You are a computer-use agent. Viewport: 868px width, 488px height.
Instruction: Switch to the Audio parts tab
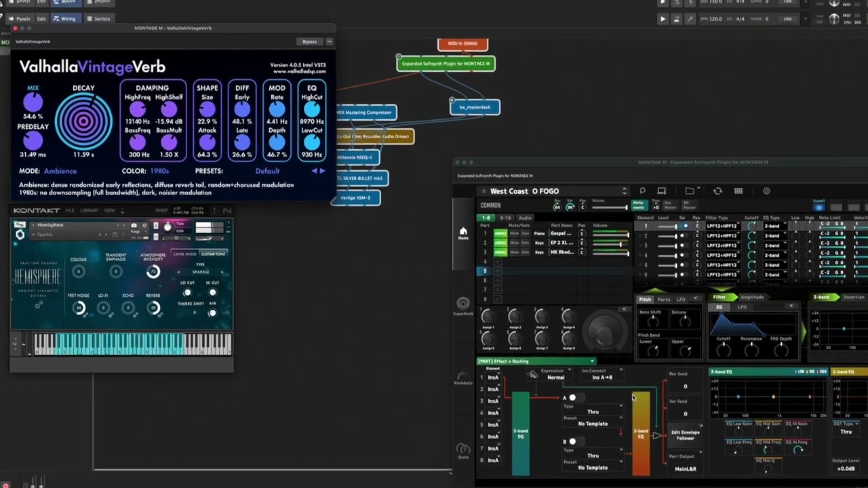[x=525, y=218]
